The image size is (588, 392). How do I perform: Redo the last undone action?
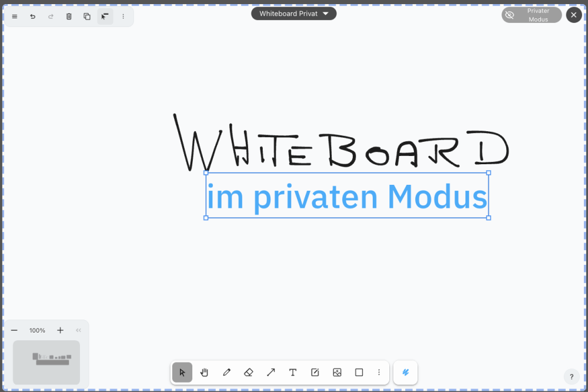(x=51, y=16)
